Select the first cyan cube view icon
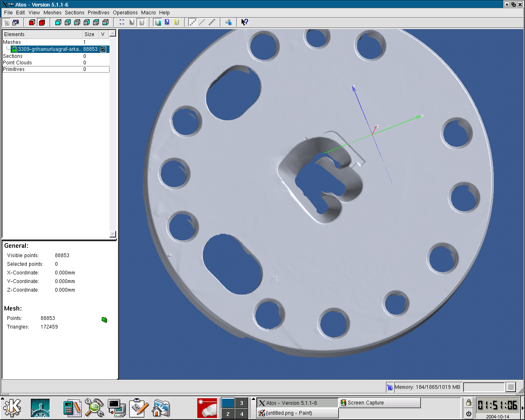525x420 pixels. pos(58,22)
